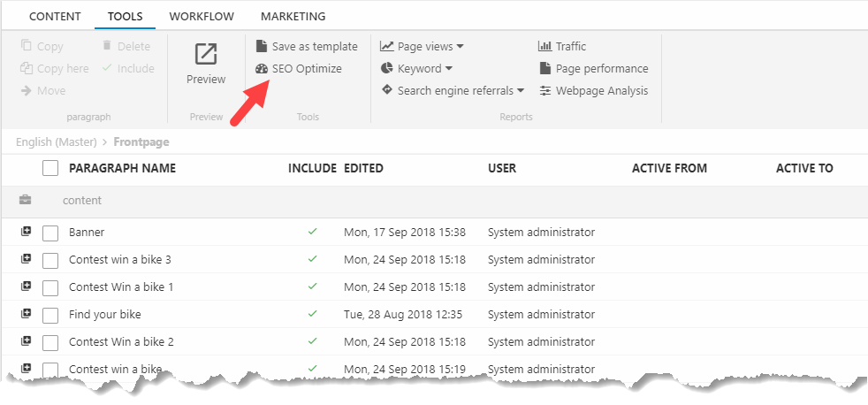The image size is (868, 405).
Task: Sort by the Edited column header
Action: 363,168
